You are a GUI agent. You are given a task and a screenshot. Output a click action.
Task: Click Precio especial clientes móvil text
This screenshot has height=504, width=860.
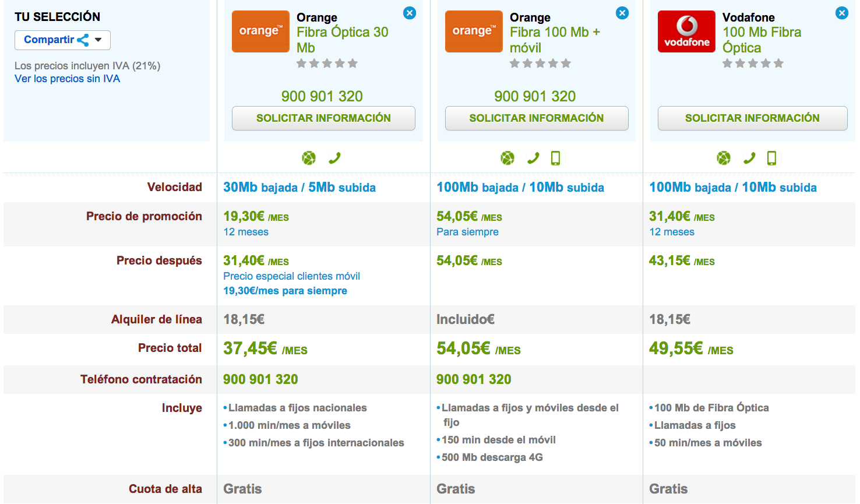pyautogui.click(x=291, y=276)
